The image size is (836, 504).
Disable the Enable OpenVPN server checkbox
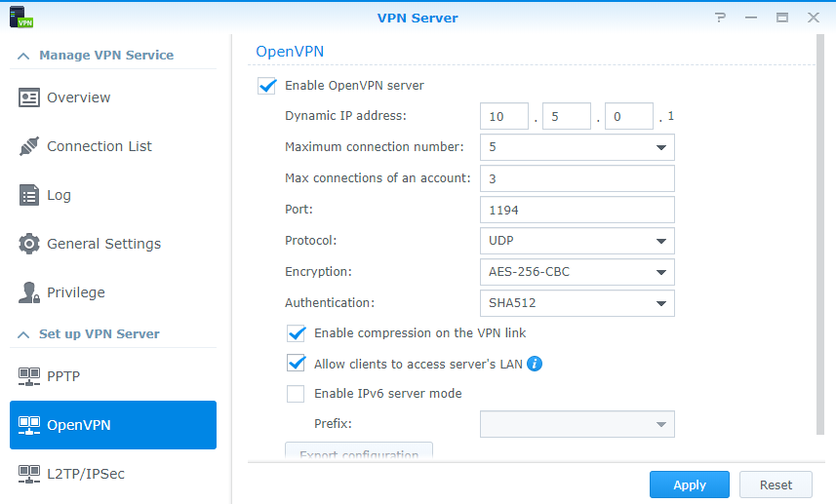point(266,85)
